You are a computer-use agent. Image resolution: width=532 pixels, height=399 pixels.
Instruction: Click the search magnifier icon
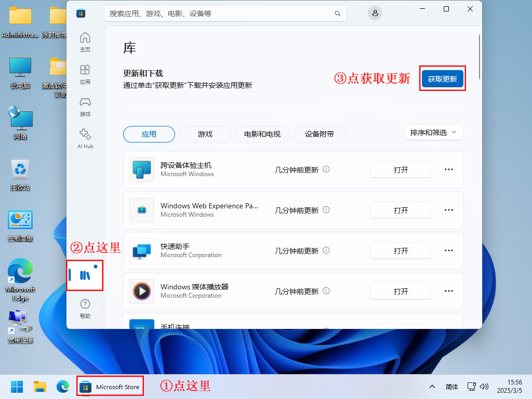point(338,14)
